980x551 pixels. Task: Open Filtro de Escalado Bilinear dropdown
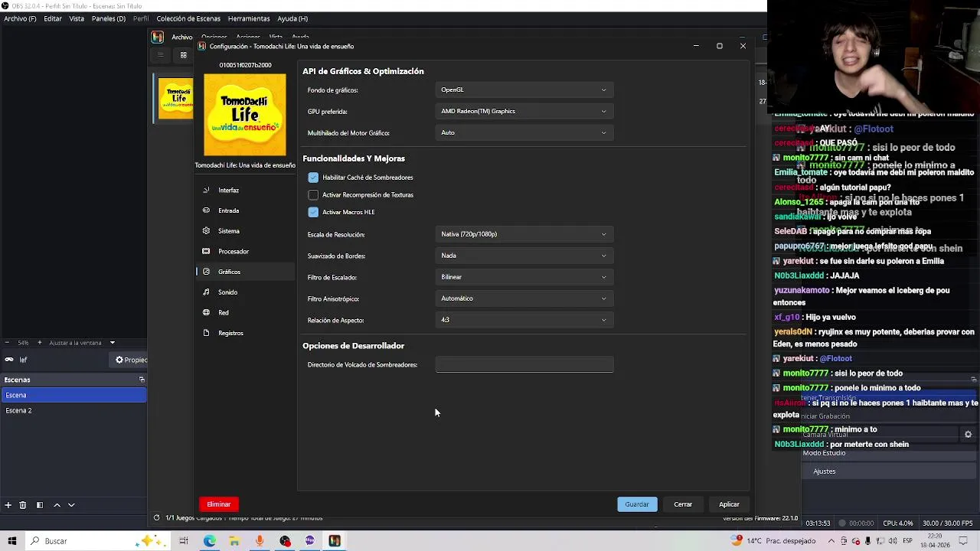524,277
